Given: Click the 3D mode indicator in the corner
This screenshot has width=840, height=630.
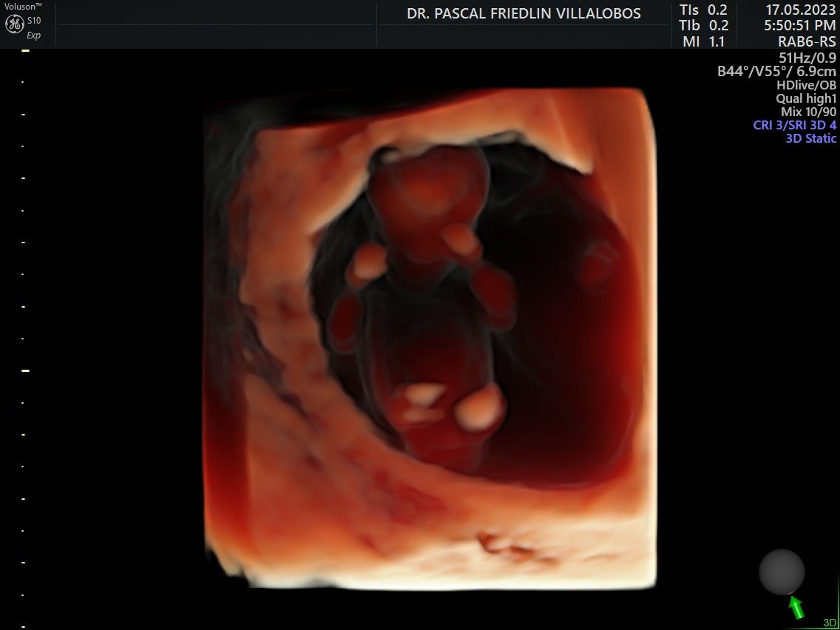Looking at the screenshot, I should [x=830, y=623].
